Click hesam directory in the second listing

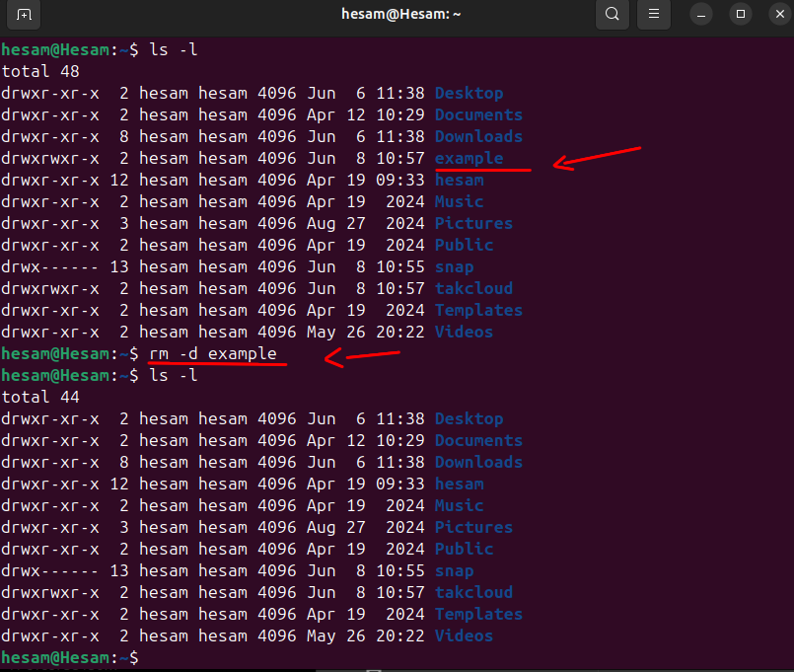460,484
